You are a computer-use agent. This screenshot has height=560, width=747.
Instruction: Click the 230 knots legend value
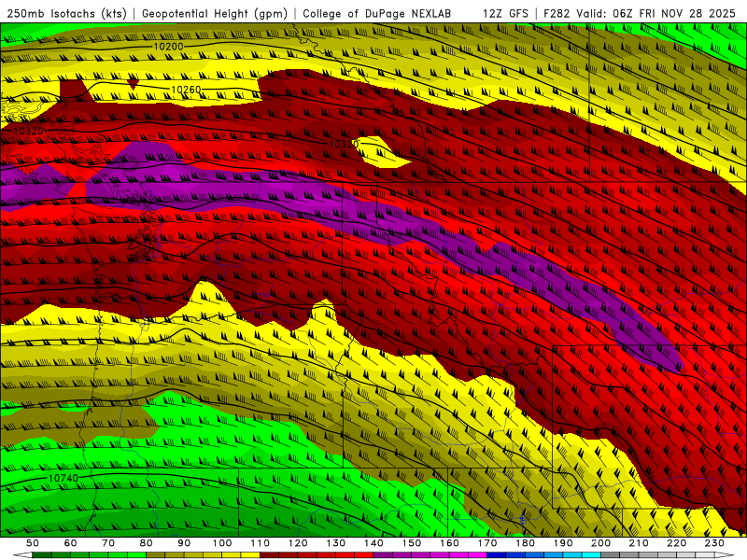(714, 543)
